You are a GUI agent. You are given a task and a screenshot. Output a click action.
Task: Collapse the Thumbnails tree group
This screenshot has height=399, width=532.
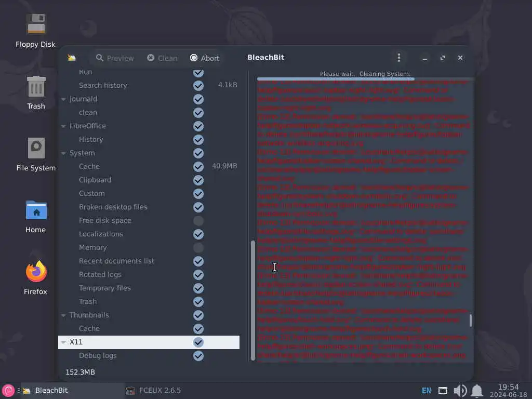[63, 315]
